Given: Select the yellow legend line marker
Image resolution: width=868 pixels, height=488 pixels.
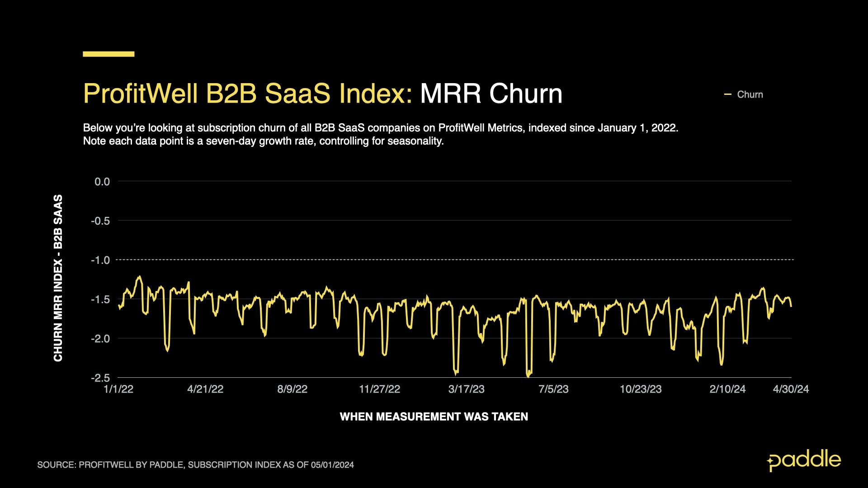Looking at the screenshot, I should [x=729, y=94].
